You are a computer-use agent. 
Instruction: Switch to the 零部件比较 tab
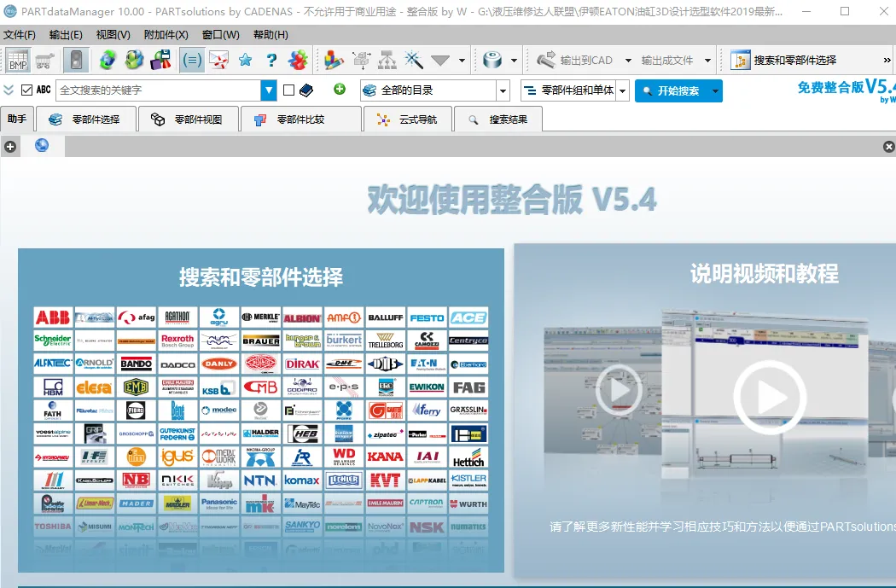pyautogui.click(x=302, y=119)
